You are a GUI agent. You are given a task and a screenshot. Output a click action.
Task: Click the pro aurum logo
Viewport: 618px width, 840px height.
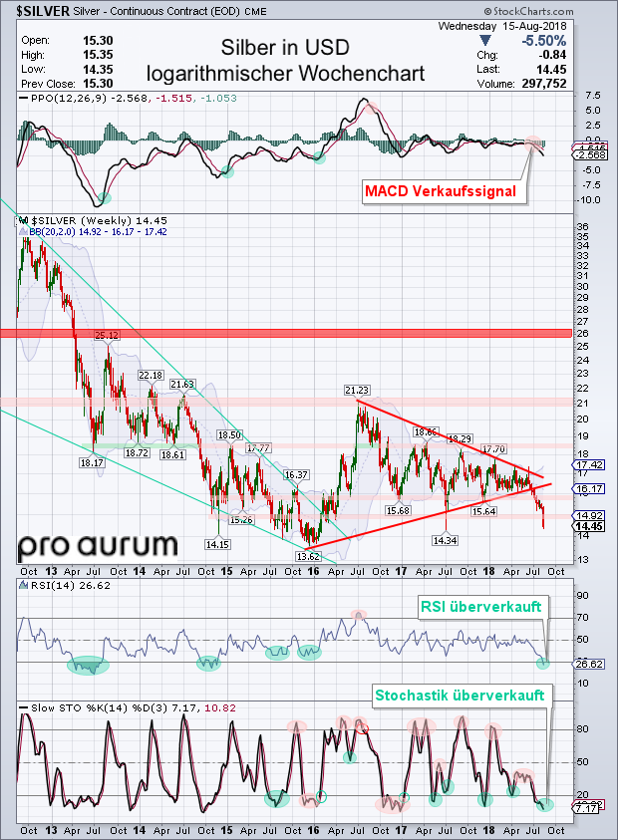(x=98, y=545)
